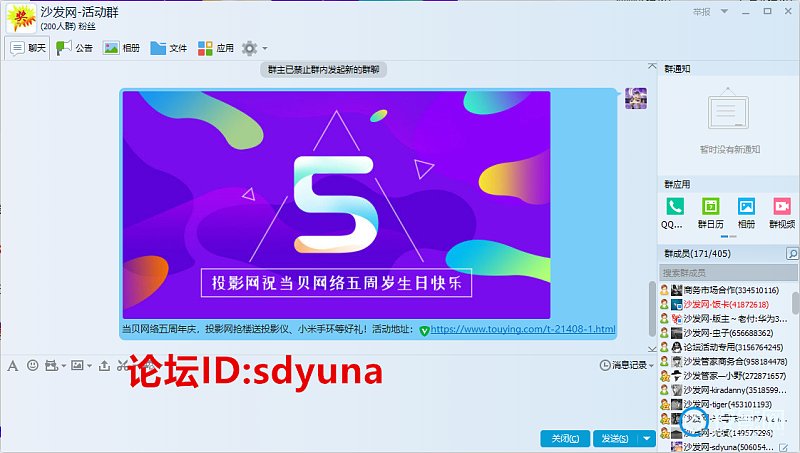Click the 群应用 section header
This screenshot has width=800, height=453.
coord(677,184)
